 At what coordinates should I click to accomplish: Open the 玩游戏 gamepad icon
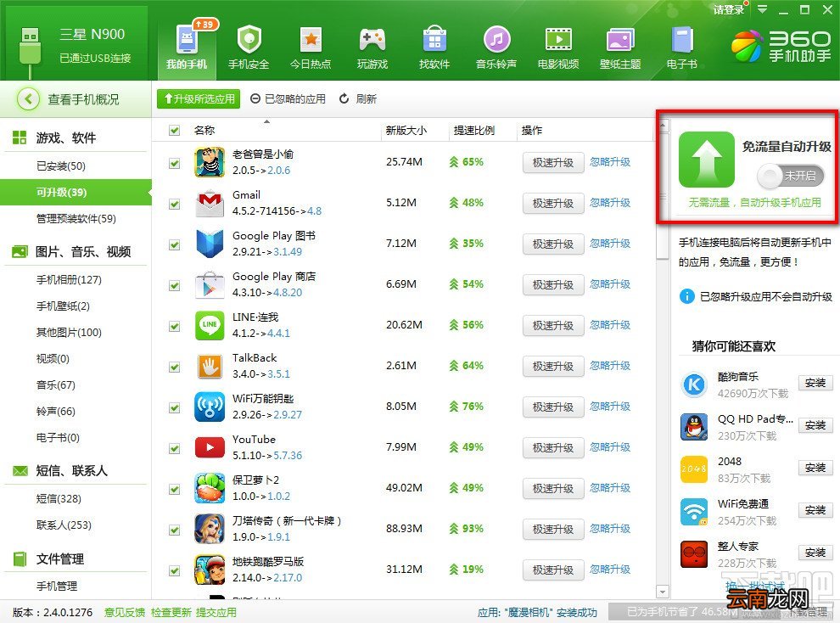pyautogui.click(x=372, y=40)
